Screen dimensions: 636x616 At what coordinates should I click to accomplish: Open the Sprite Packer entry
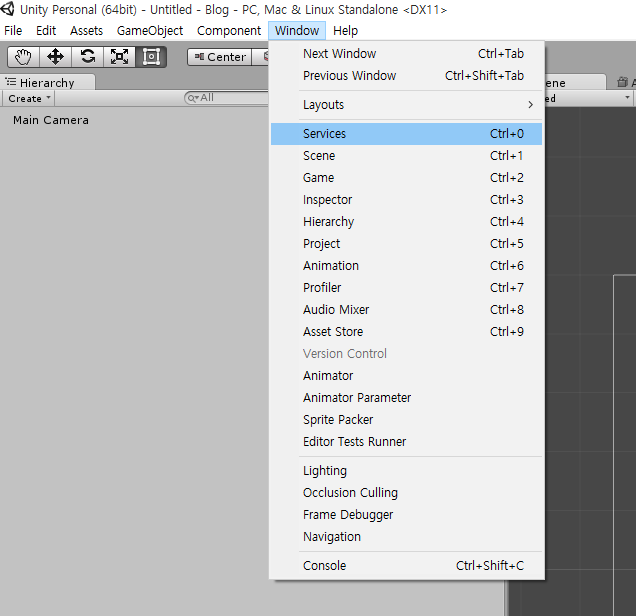pos(406,419)
